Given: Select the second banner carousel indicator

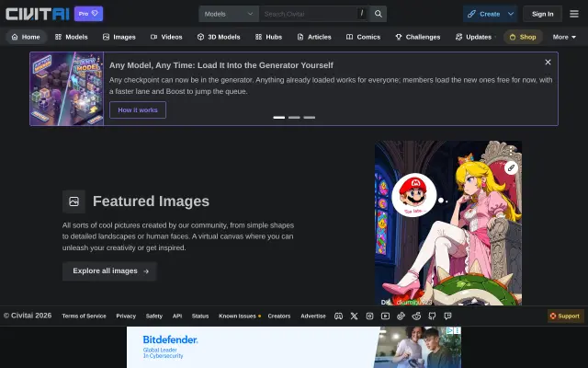Looking at the screenshot, I should [294, 118].
